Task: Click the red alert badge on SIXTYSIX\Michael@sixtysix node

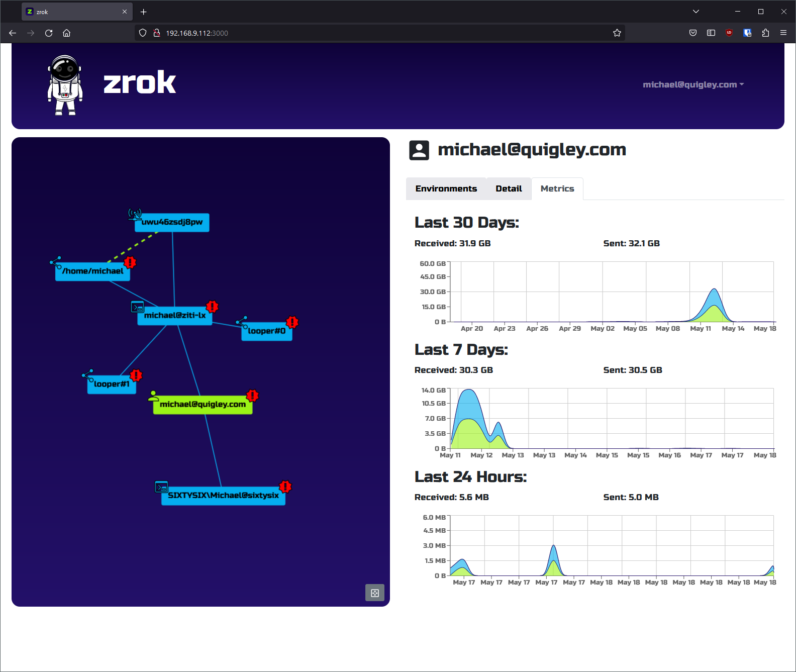Action: 285,487
